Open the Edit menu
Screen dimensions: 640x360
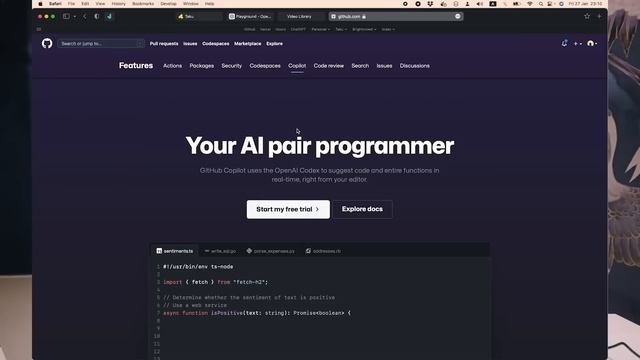85,4
